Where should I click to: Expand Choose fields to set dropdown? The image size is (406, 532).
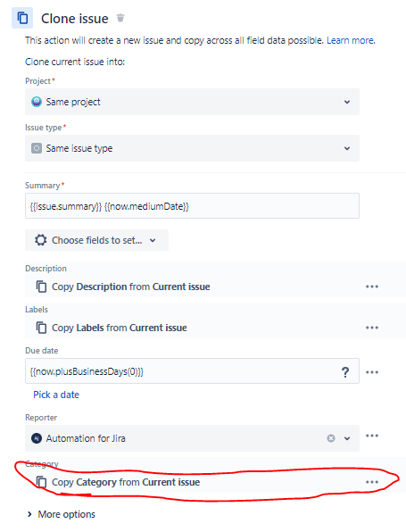point(96,240)
